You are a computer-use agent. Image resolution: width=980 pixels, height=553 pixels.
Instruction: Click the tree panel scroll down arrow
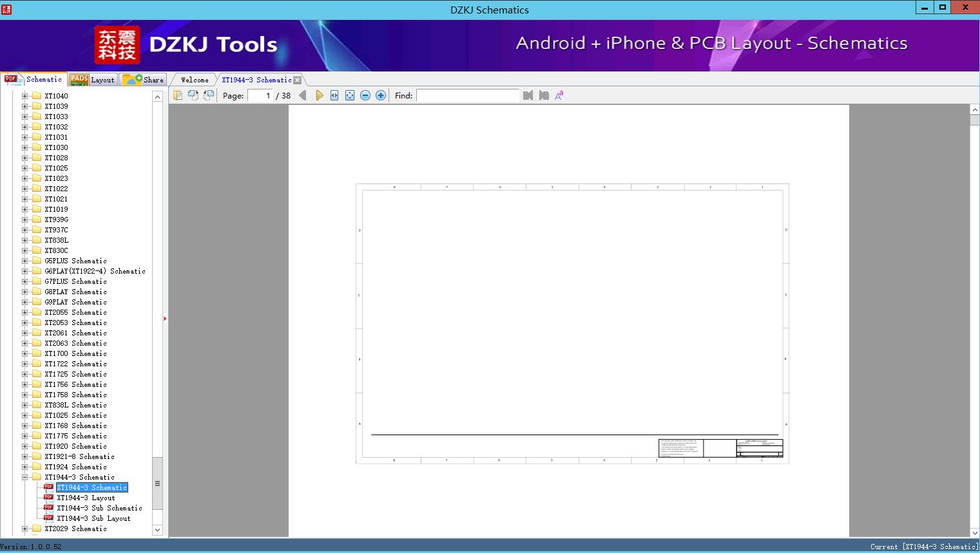(x=157, y=530)
